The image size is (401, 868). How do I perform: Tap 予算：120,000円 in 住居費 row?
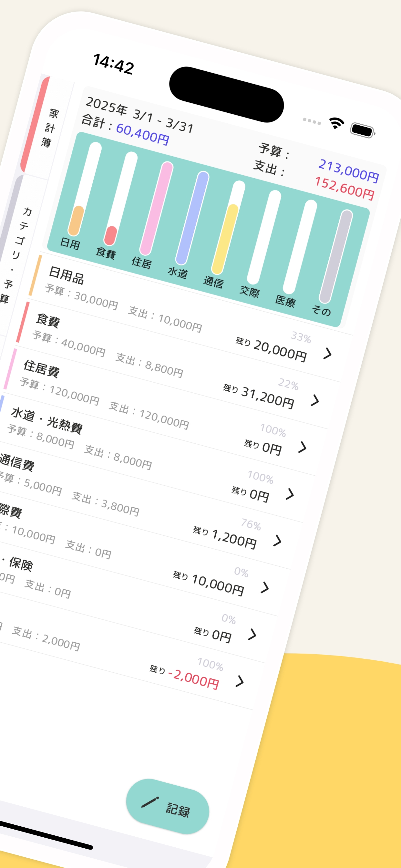point(59,391)
